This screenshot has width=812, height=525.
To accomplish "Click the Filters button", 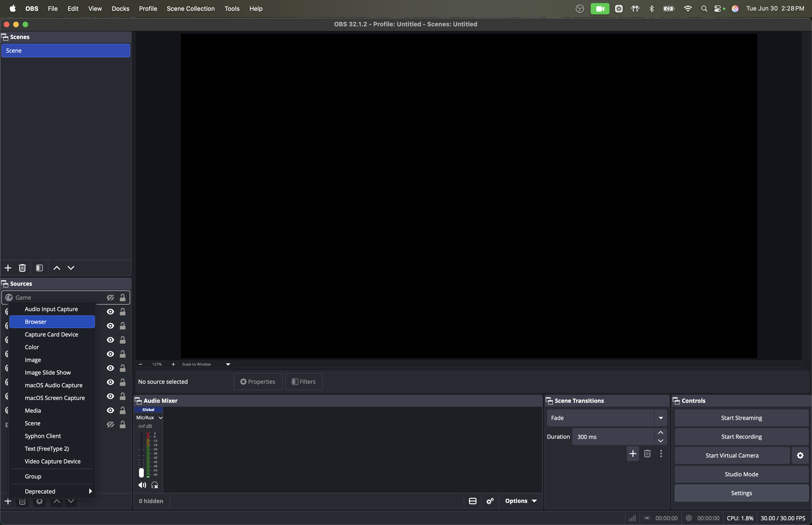I will [x=304, y=382].
